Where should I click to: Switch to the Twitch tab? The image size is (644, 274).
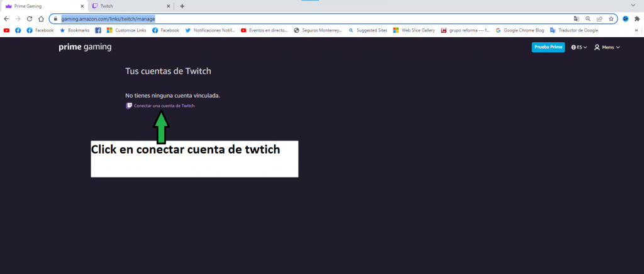(126, 6)
